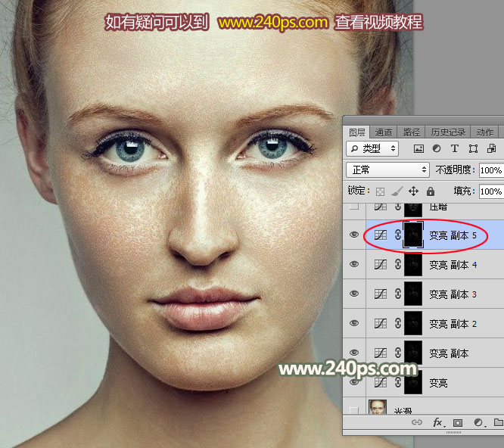504x448 pixels.
Task: Click curves icon of 变亮 副本 2 layer
Action: coord(381,323)
